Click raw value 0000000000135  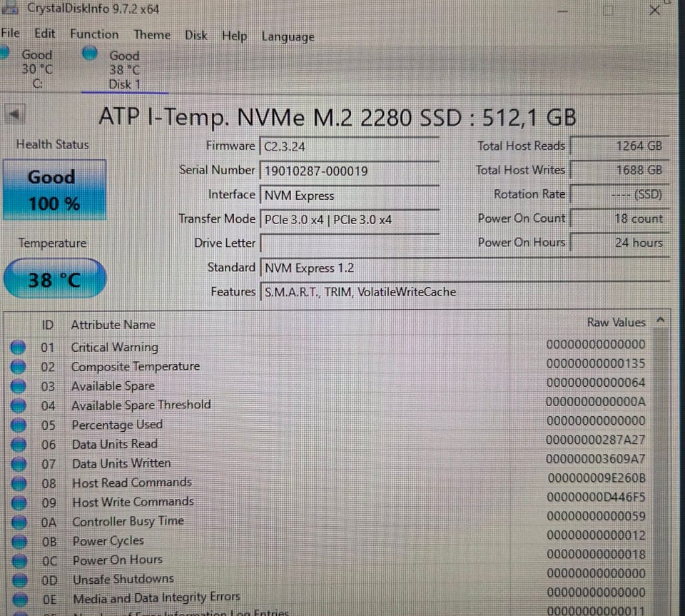click(596, 363)
